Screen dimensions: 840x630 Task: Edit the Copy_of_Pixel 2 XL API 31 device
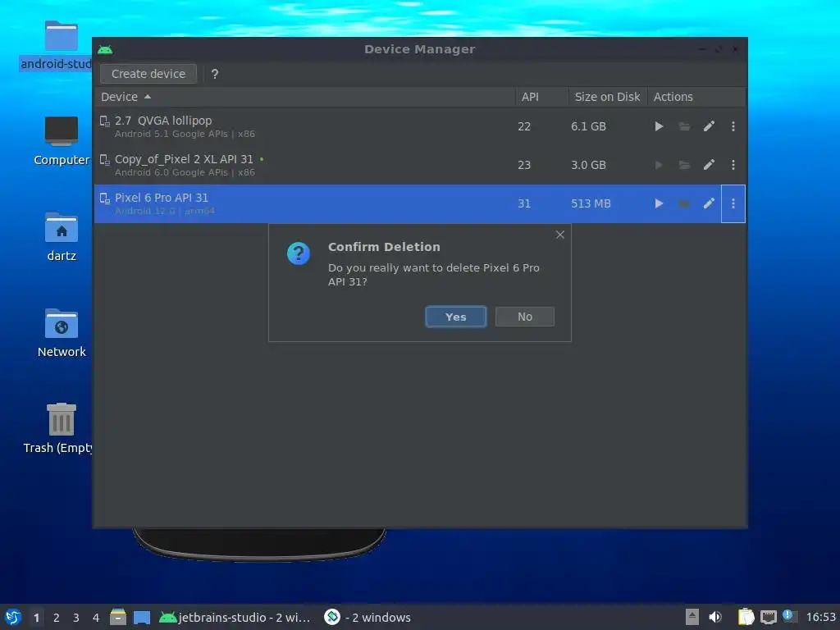pyautogui.click(x=709, y=165)
